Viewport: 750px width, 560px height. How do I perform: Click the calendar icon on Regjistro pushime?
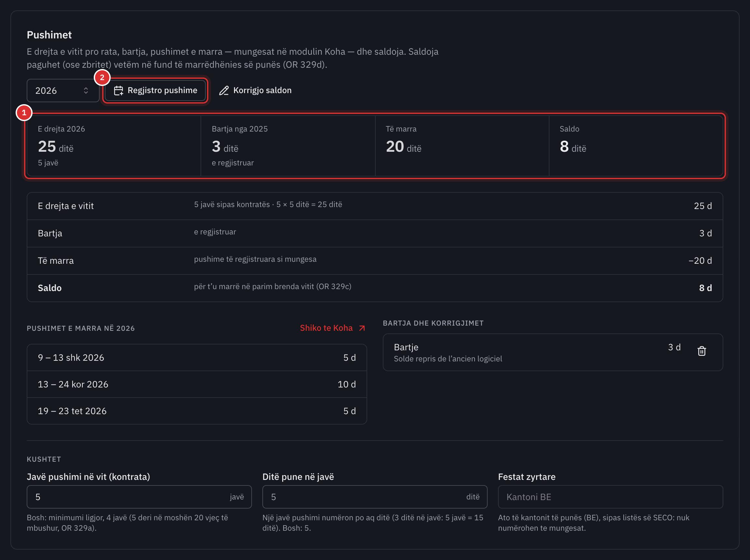click(118, 91)
